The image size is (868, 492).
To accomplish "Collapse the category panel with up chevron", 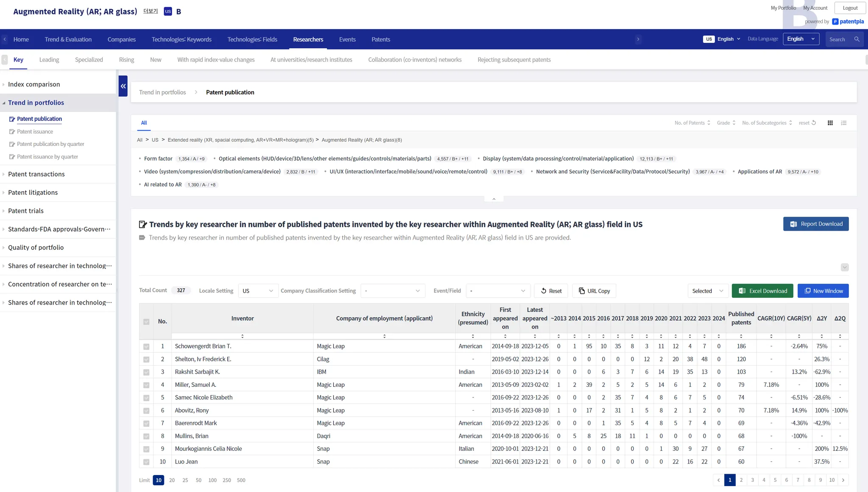I will click(494, 199).
